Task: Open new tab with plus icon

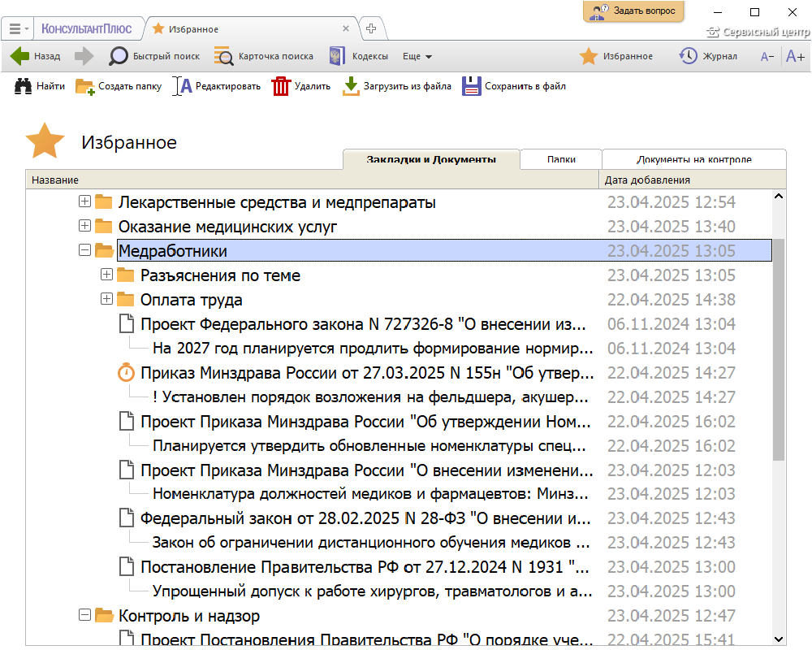Action: click(x=371, y=28)
